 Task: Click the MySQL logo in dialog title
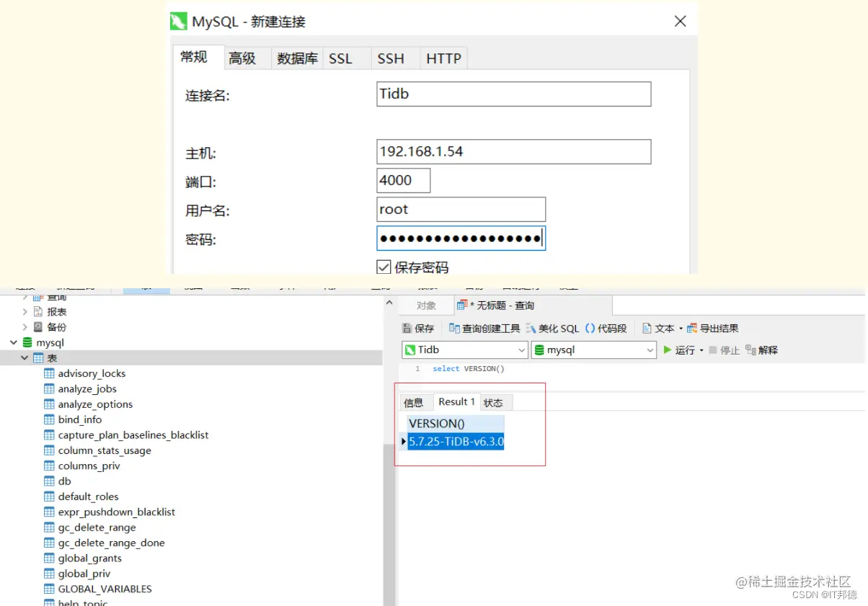178,22
